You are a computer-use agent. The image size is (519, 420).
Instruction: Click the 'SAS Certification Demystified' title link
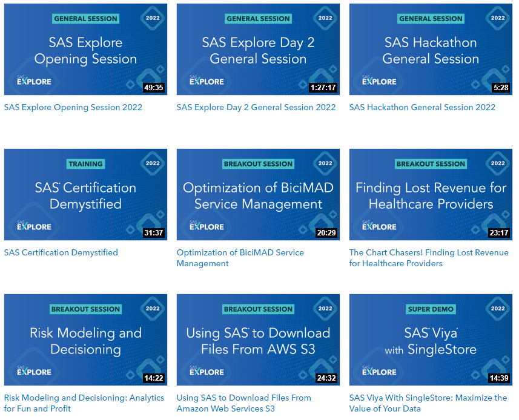coord(61,252)
